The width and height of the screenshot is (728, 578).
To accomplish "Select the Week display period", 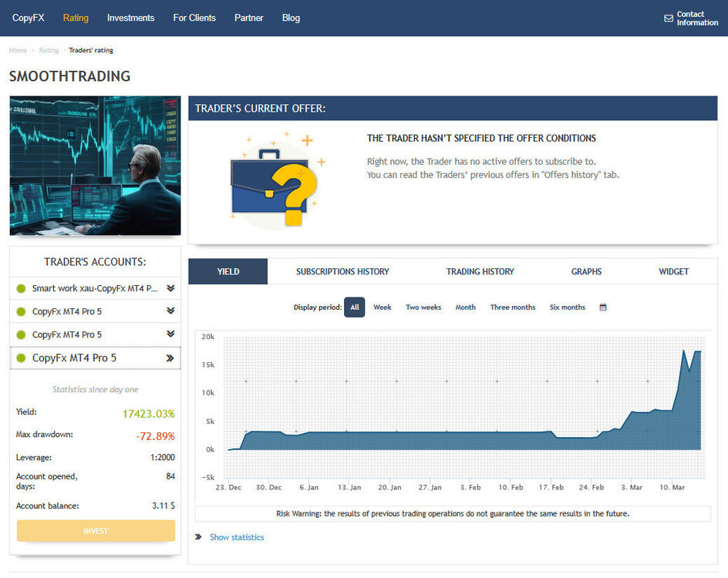I will click(x=382, y=307).
